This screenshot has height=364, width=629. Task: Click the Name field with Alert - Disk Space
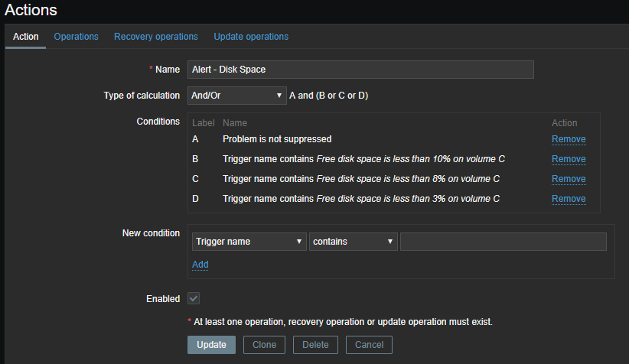click(x=360, y=69)
